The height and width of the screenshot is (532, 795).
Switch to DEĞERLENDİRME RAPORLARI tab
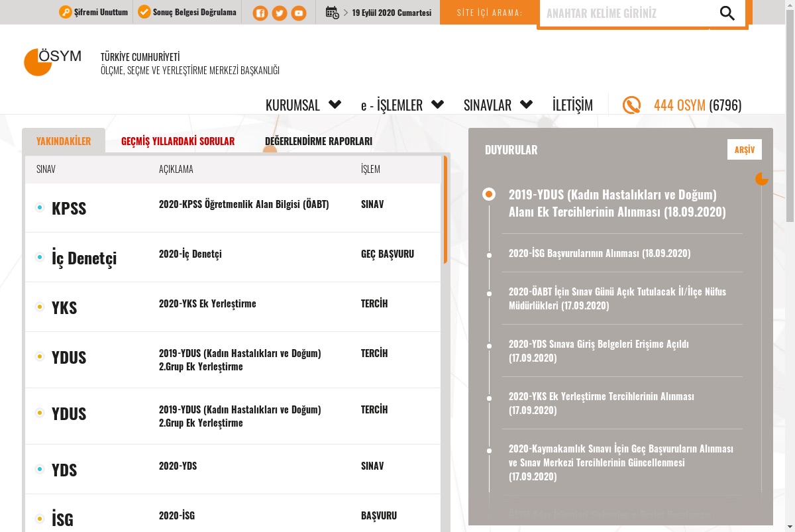pyautogui.click(x=319, y=141)
